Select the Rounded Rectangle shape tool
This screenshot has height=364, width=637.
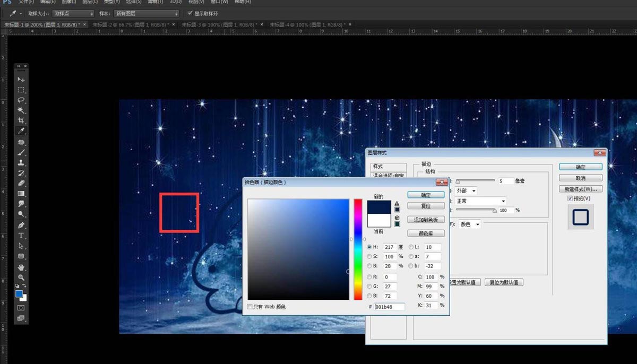21,256
